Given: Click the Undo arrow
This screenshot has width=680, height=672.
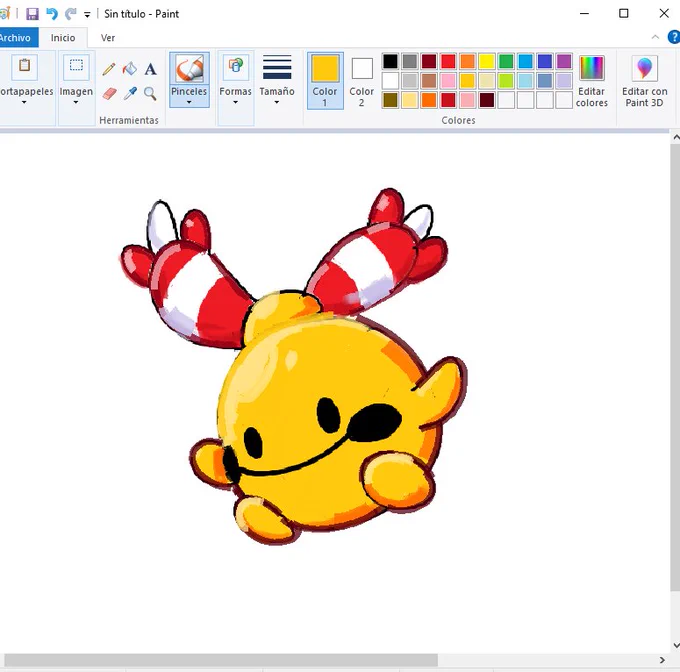Looking at the screenshot, I should [x=52, y=14].
